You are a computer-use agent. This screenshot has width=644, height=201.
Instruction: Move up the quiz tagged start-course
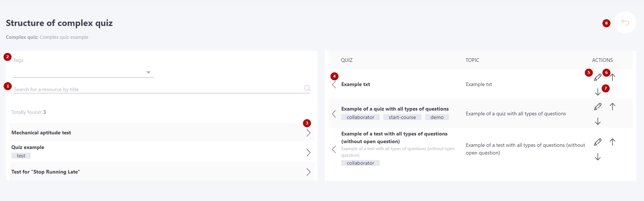point(612,107)
